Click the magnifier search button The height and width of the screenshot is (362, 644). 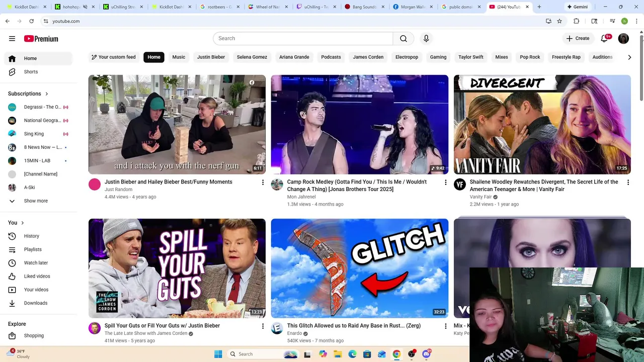pos(404,39)
